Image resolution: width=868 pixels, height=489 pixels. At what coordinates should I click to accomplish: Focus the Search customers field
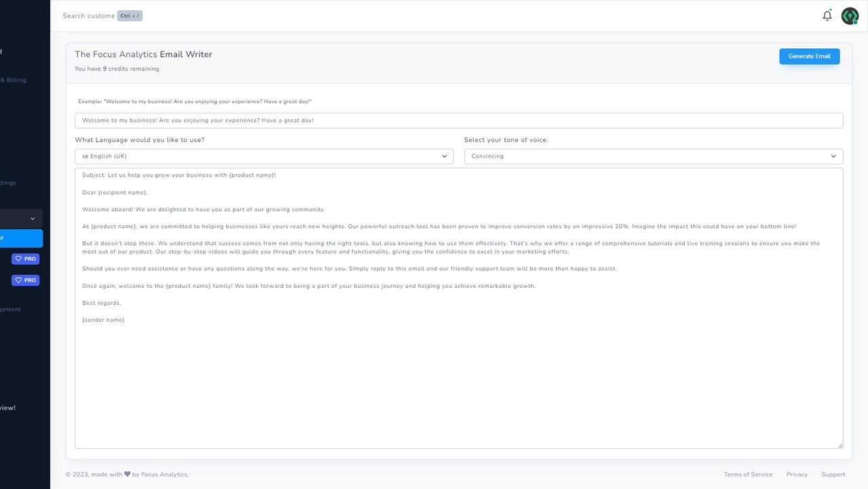88,16
